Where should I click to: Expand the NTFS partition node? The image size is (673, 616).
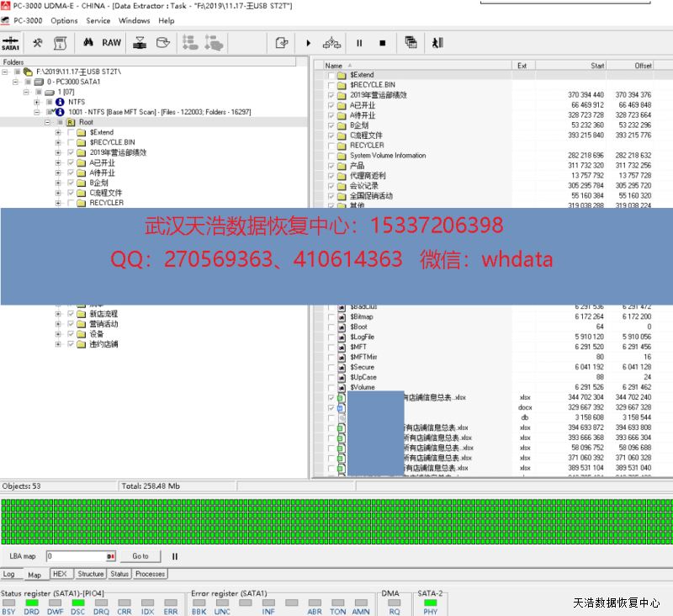tap(37, 102)
